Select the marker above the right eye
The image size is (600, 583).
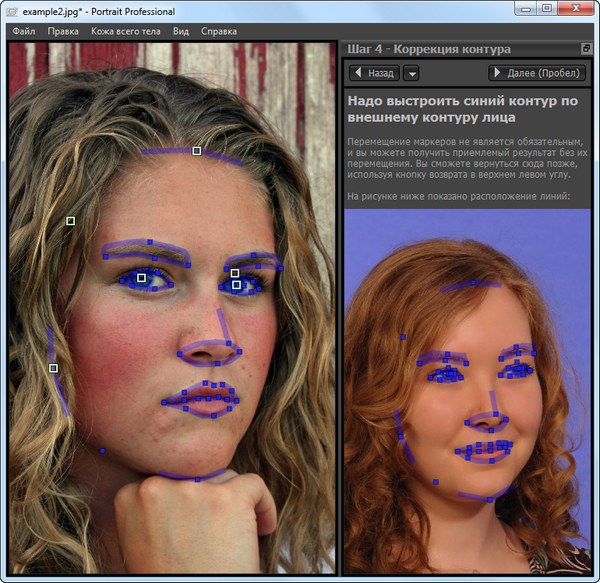coord(235,272)
